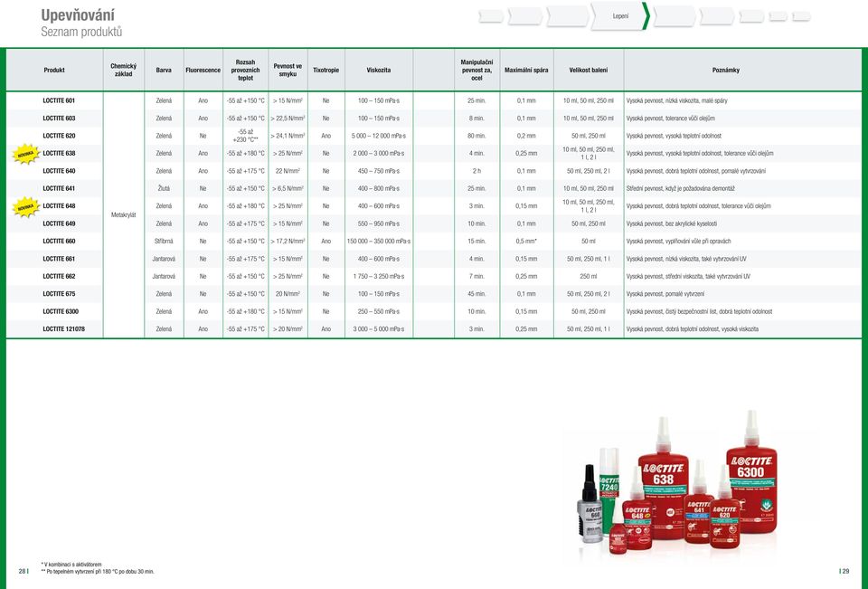Select the LOCTITE 640 product row name
The width and height of the screenshot is (868, 589).
tap(59, 171)
